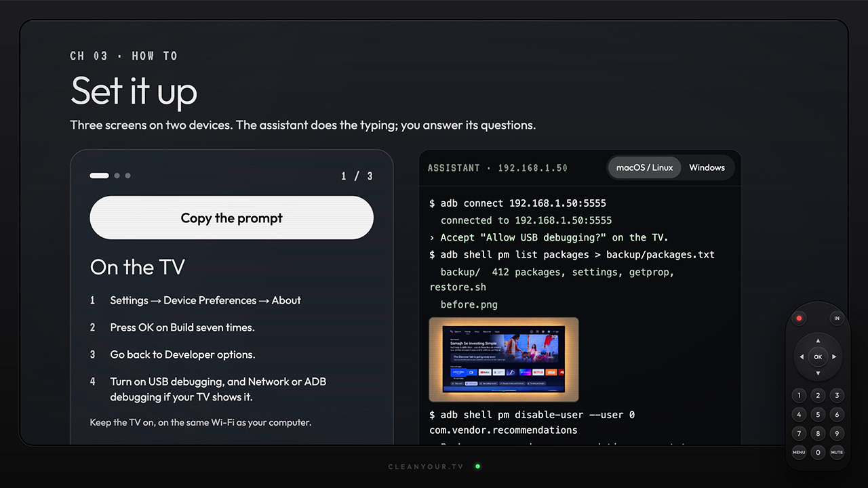Click the green status LED below the screen
The width and height of the screenshot is (868, 488).
(x=477, y=466)
